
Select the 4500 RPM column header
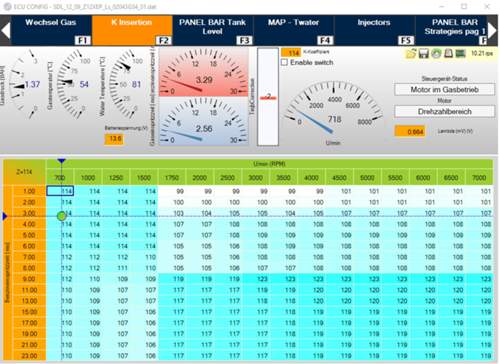[x=339, y=177]
